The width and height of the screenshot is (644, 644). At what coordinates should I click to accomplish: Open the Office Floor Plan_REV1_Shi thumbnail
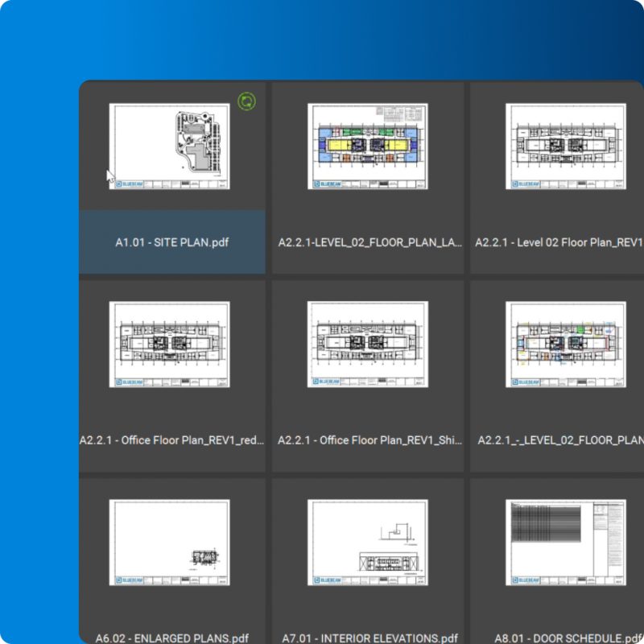[x=368, y=345]
